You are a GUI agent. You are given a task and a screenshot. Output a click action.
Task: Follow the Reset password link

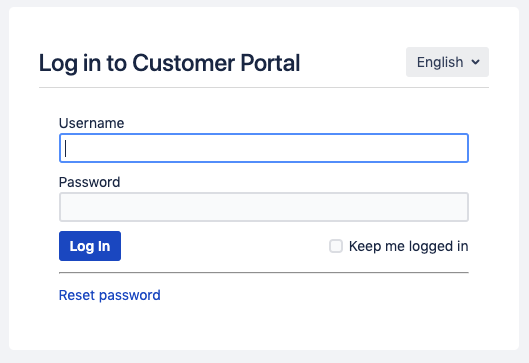(110, 295)
